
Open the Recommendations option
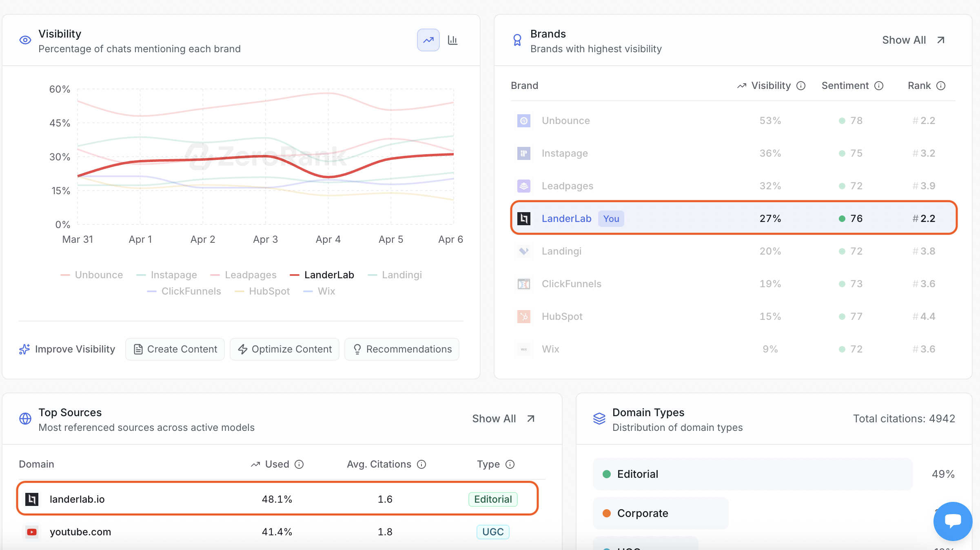tap(402, 349)
